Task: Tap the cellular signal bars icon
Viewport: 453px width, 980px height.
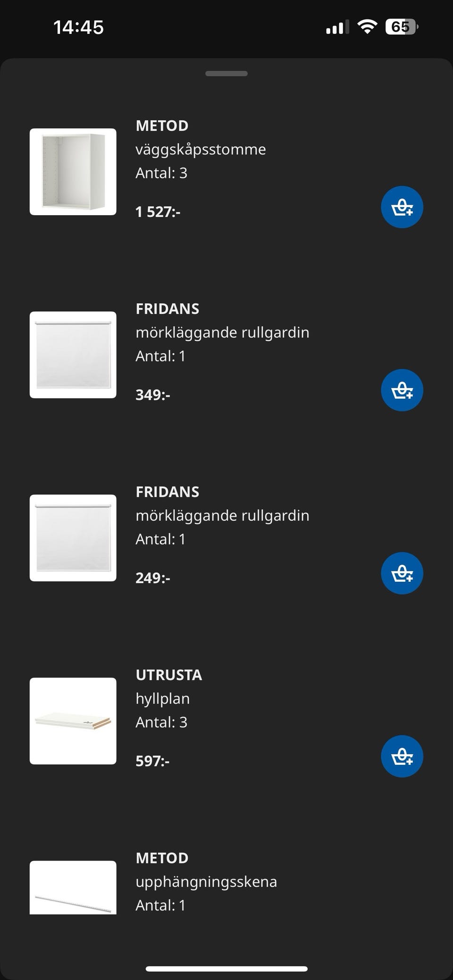Action: click(x=337, y=27)
